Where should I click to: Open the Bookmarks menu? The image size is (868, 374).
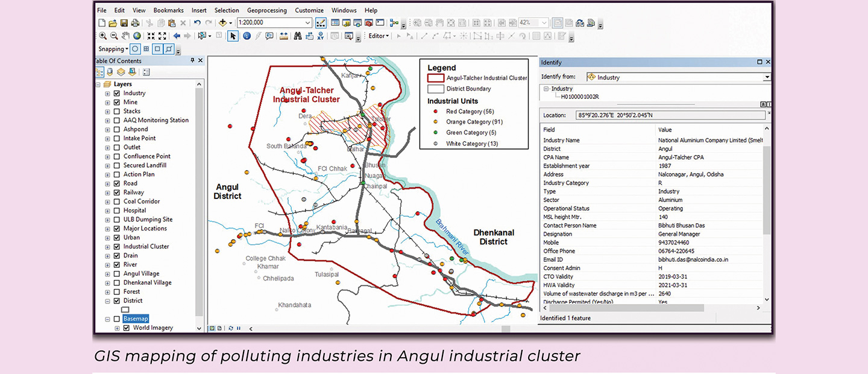tap(168, 10)
